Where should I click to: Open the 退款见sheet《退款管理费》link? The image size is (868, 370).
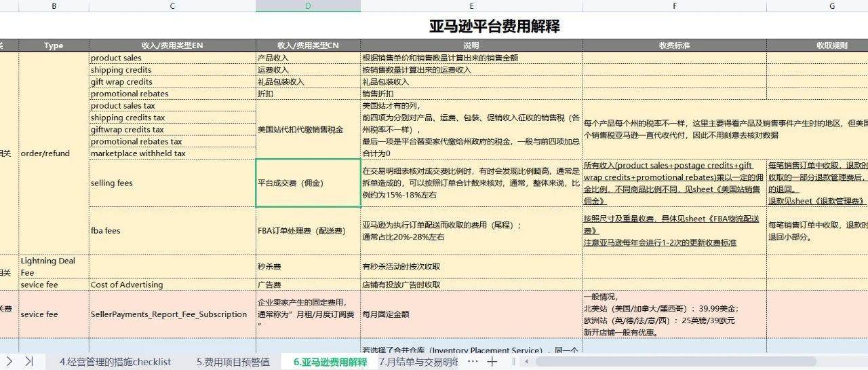(816, 201)
